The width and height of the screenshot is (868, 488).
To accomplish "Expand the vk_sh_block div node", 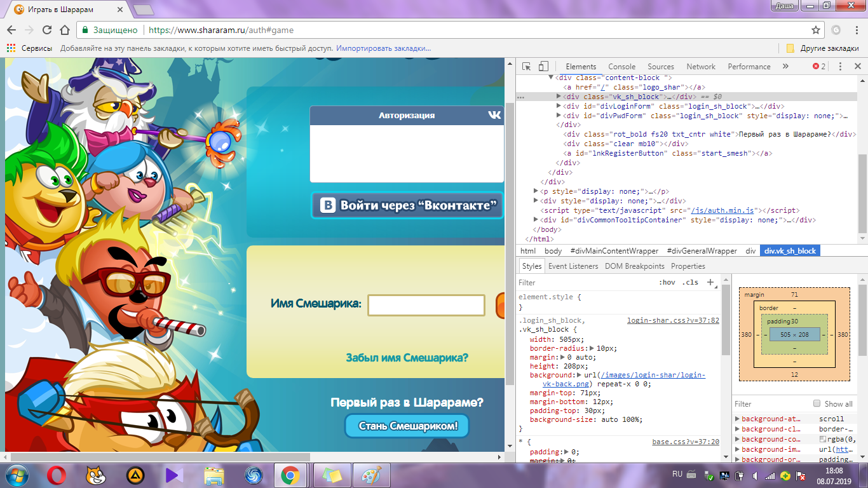I will point(559,97).
